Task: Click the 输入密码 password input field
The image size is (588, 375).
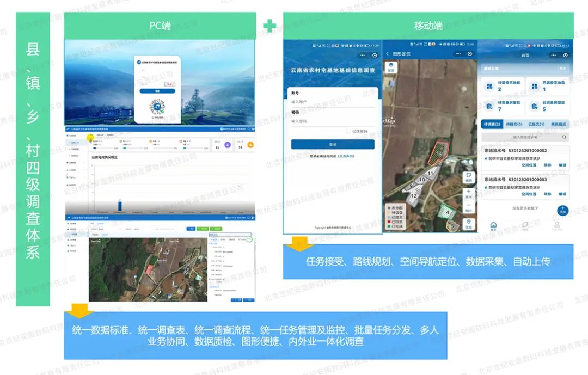Action: coord(332,121)
